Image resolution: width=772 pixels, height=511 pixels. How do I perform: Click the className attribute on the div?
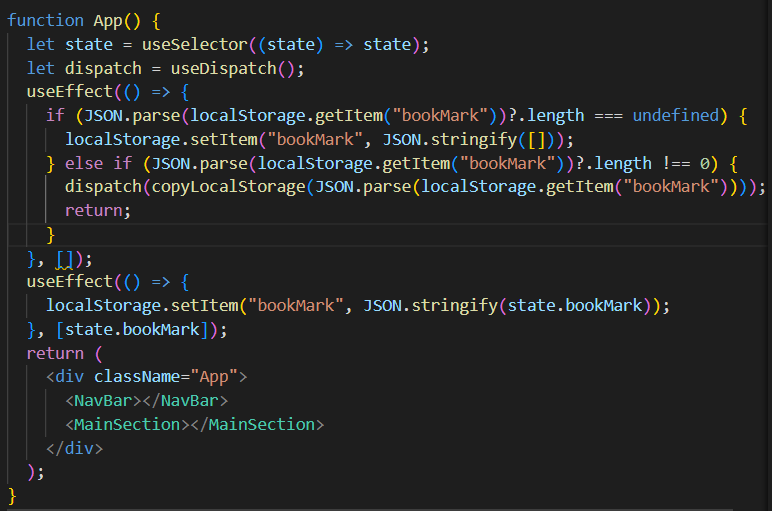(137, 377)
